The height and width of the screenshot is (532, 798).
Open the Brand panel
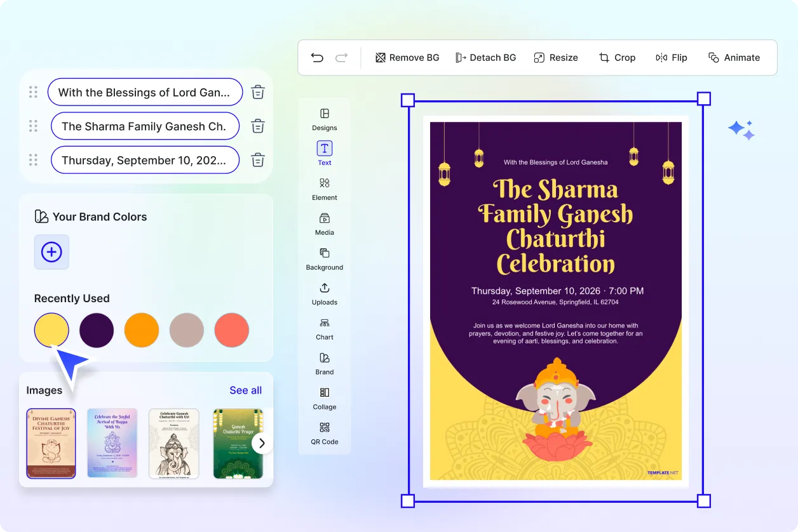tap(324, 363)
